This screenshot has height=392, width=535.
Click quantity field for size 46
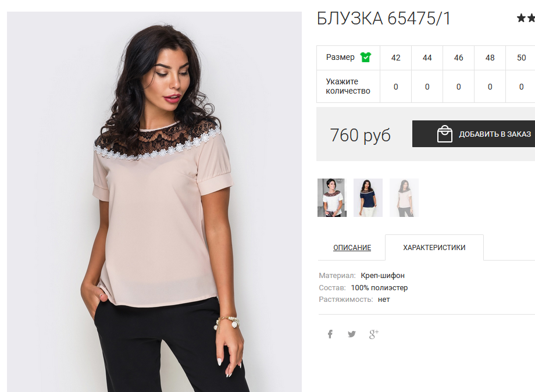(459, 87)
